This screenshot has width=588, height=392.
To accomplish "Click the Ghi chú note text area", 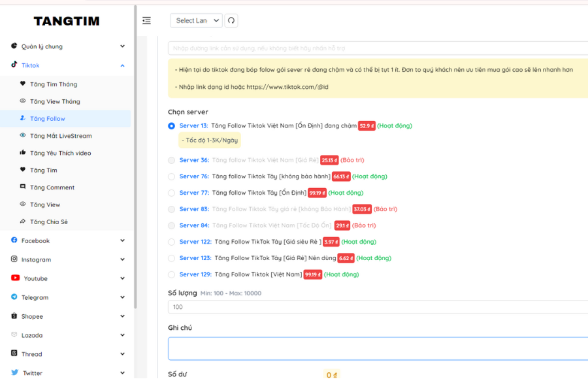I will (378, 348).
